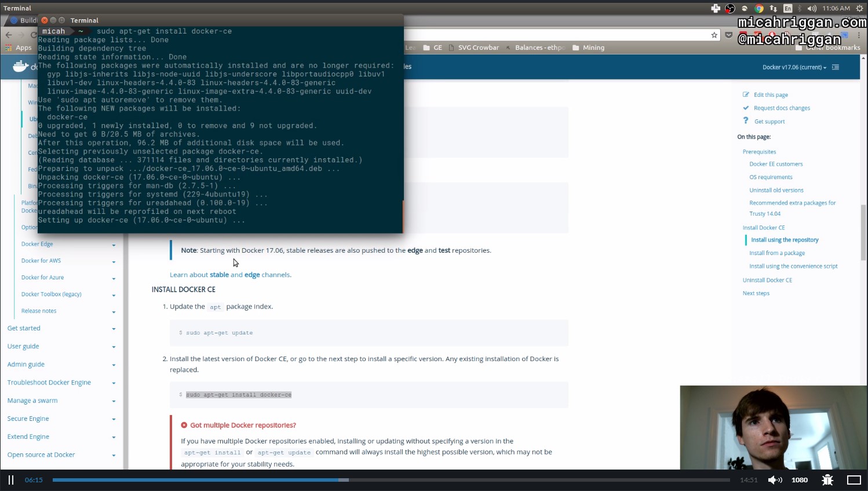Image resolution: width=868 pixels, height=491 pixels.
Task: Jump to Uninstall Docker CE section
Action: click(x=767, y=281)
